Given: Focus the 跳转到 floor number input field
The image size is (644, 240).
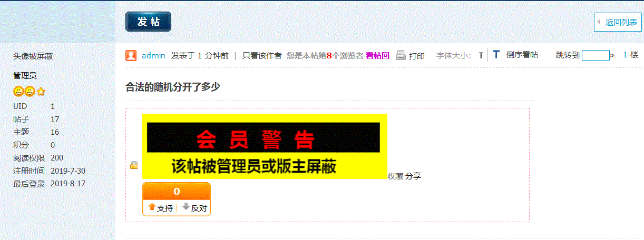Looking at the screenshot, I should 596,55.
